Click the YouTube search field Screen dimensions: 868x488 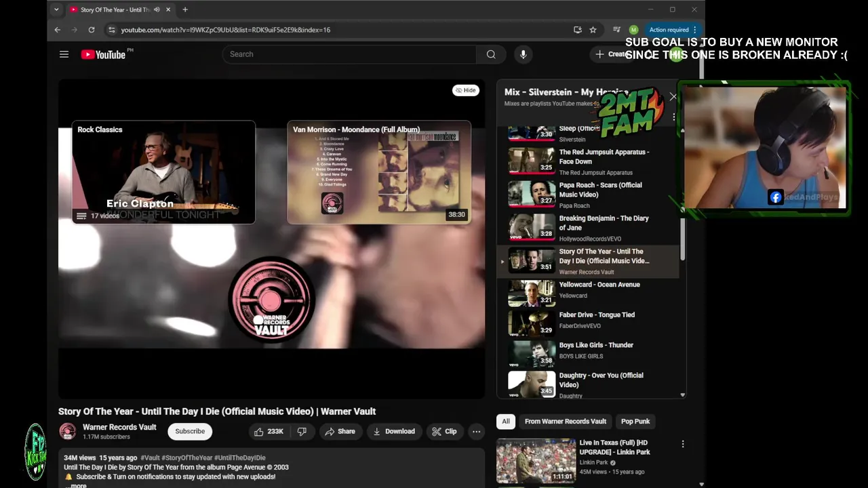349,54
